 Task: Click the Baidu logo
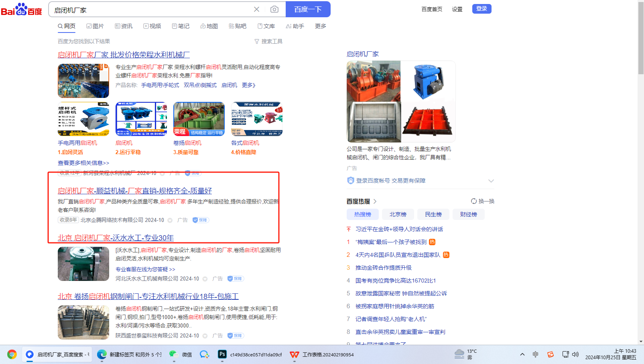pos(22,9)
